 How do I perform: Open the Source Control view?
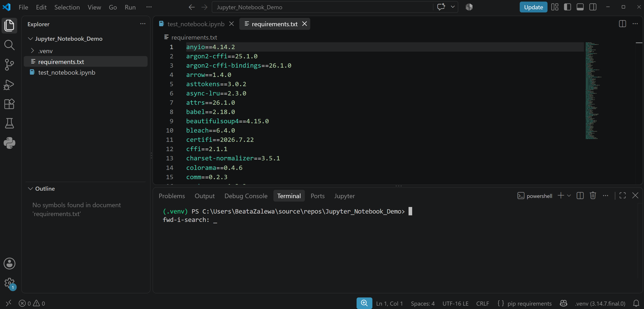coord(9,65)
